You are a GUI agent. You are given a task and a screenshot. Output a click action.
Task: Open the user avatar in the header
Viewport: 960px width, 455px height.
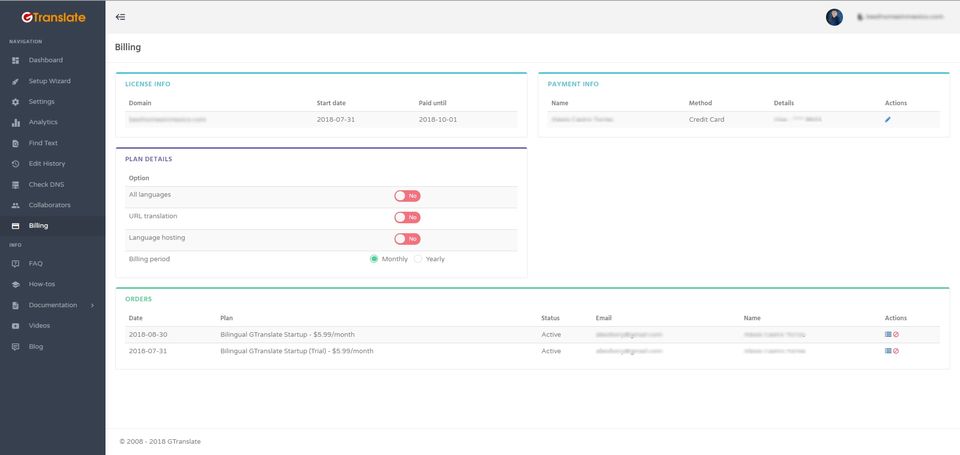[x=834, y=17]
